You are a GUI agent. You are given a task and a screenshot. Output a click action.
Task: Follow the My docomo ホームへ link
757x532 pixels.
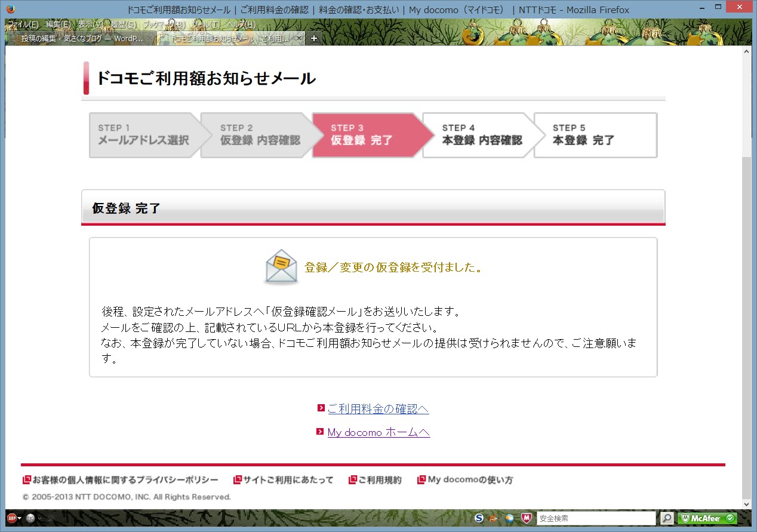coord(378,432)
